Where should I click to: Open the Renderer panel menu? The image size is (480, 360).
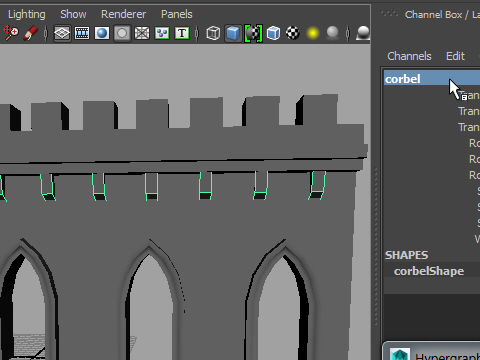tap(123, 14)
